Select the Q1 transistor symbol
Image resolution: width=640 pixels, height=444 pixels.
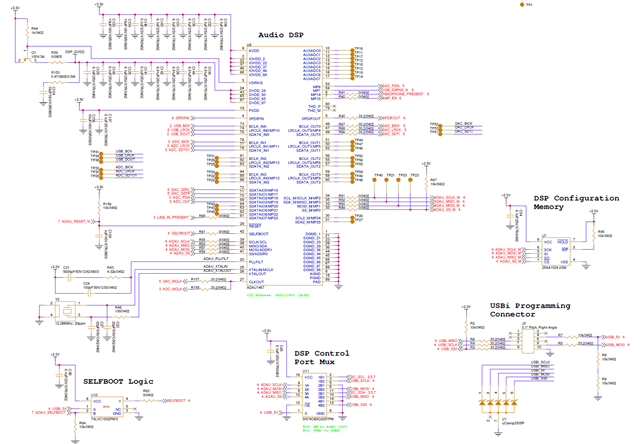coord(27,58)
